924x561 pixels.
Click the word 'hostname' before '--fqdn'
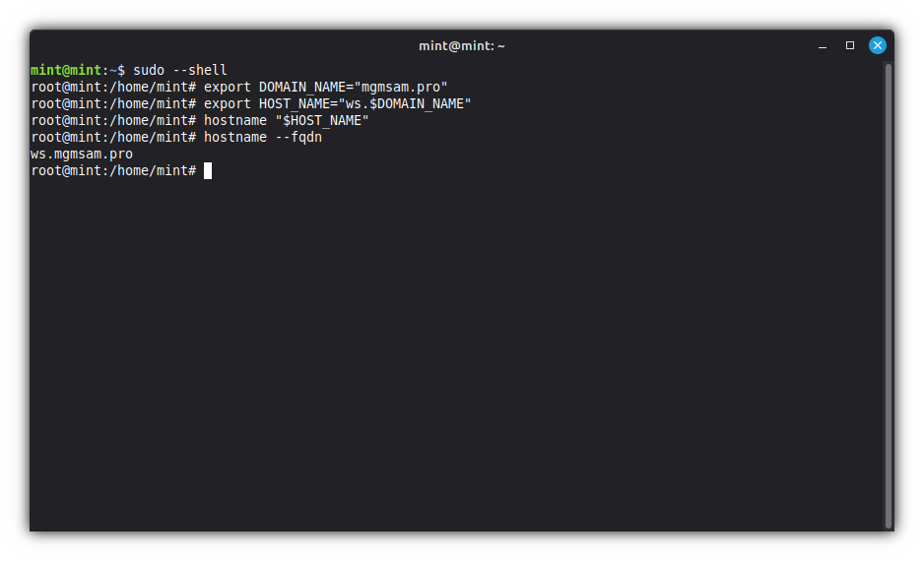[x=235, y=137]
